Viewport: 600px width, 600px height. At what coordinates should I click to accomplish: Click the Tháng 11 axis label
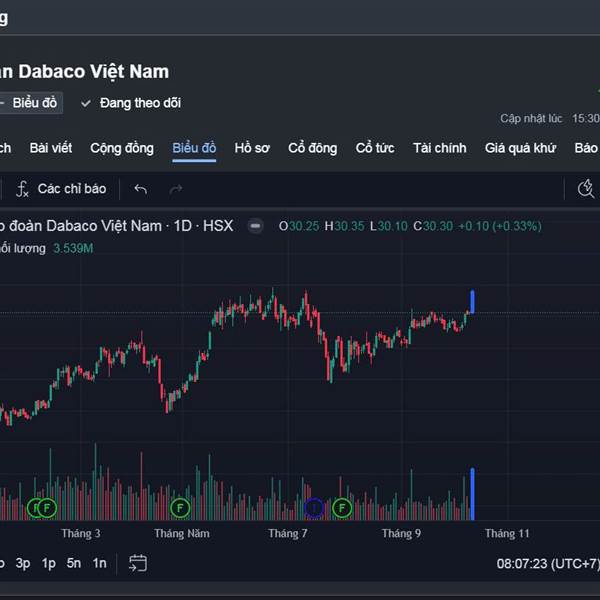(x=507, y=533)
